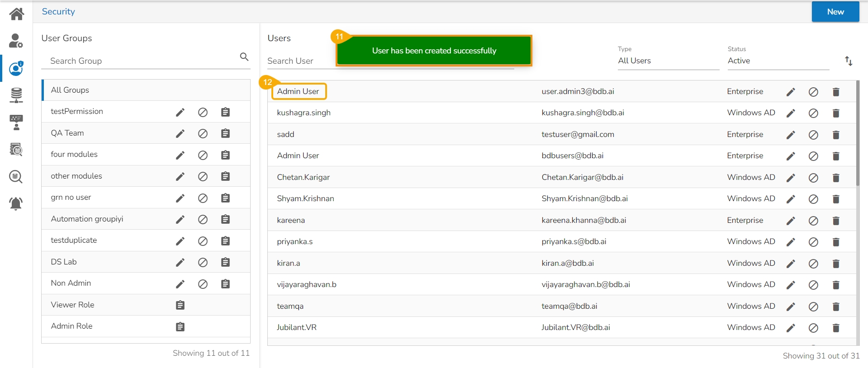Focus the Search Group input field
The image size is (868, 368).
point(140,61)
